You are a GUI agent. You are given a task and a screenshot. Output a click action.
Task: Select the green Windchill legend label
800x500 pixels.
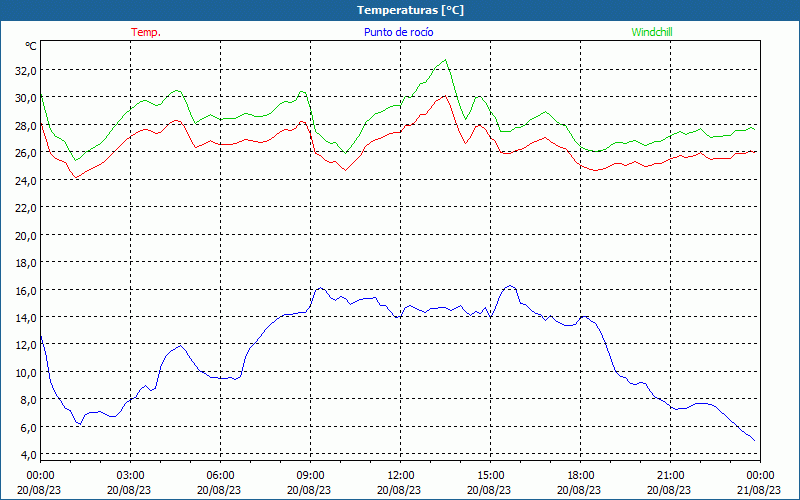(x=652, y=32)
